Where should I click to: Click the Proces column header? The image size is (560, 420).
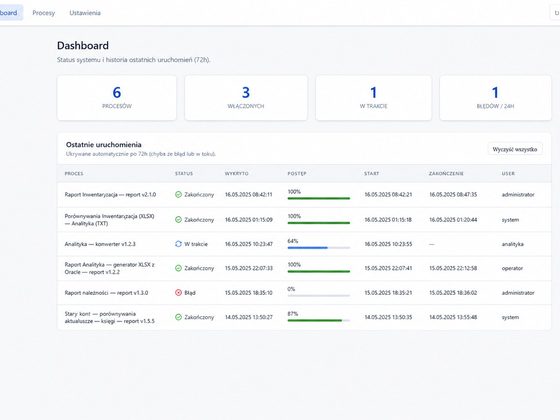pos(74,174)
